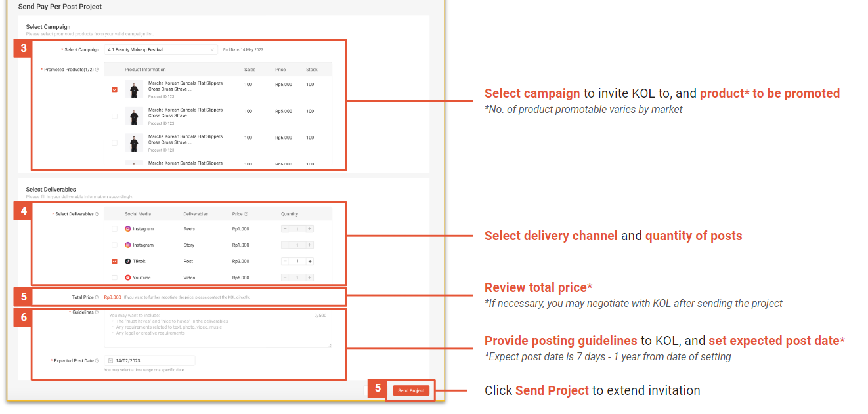
Task: Click the help icon next to Select Deliverables
Action: (x=97, y=213)
